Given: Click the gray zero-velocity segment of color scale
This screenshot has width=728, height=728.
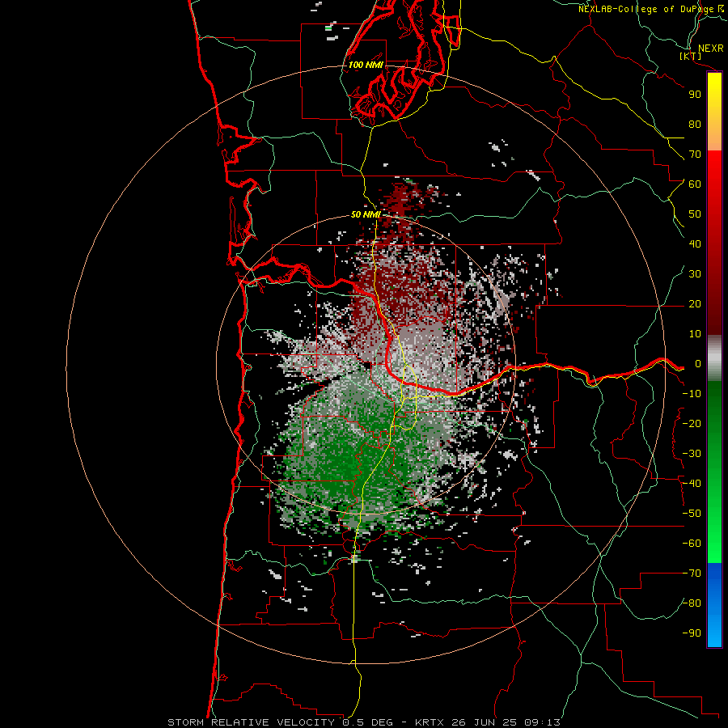Looking at the screenshot, I should coord(714,358).
